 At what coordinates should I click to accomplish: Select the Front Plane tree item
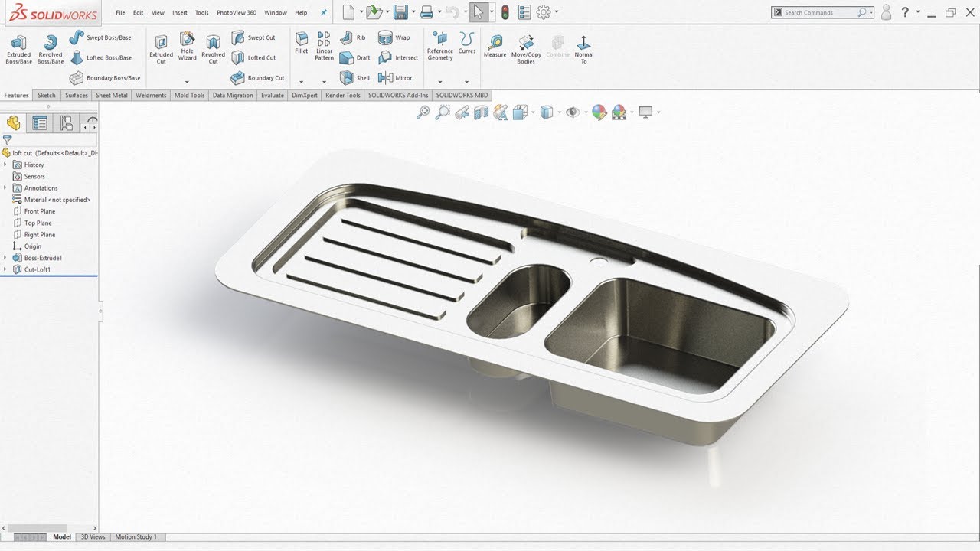34,211
